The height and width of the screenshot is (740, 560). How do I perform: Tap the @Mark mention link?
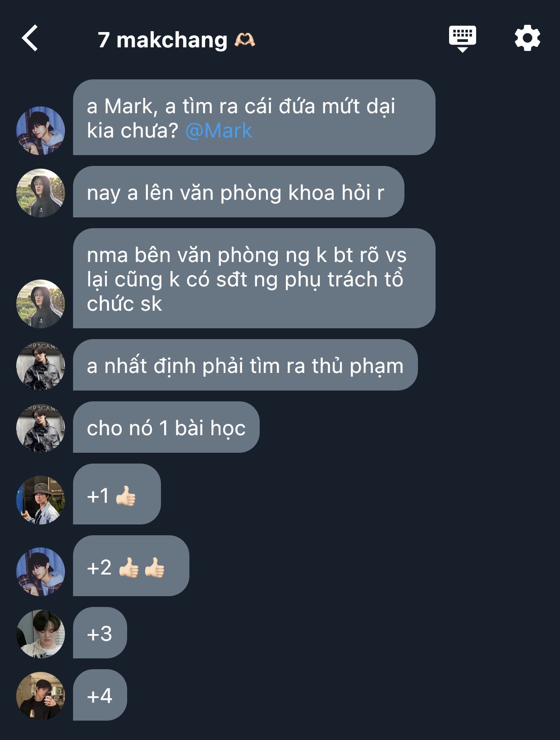pos(218,131)
